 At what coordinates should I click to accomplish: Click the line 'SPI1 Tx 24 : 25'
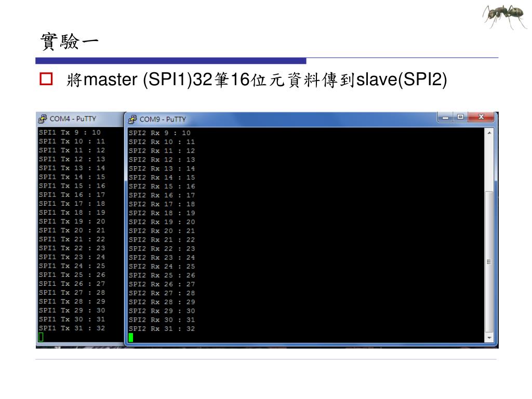point(72,266)
